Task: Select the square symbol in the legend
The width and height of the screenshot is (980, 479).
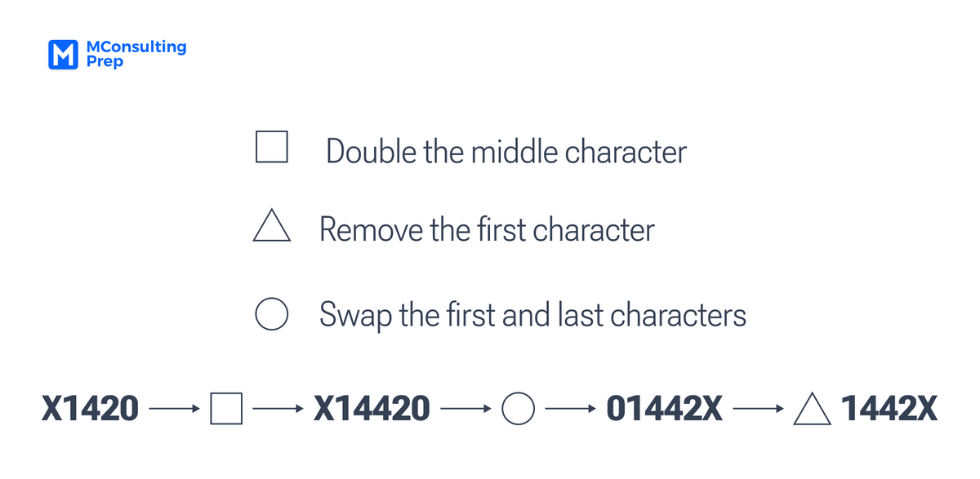Action: [x=271, y=147]
